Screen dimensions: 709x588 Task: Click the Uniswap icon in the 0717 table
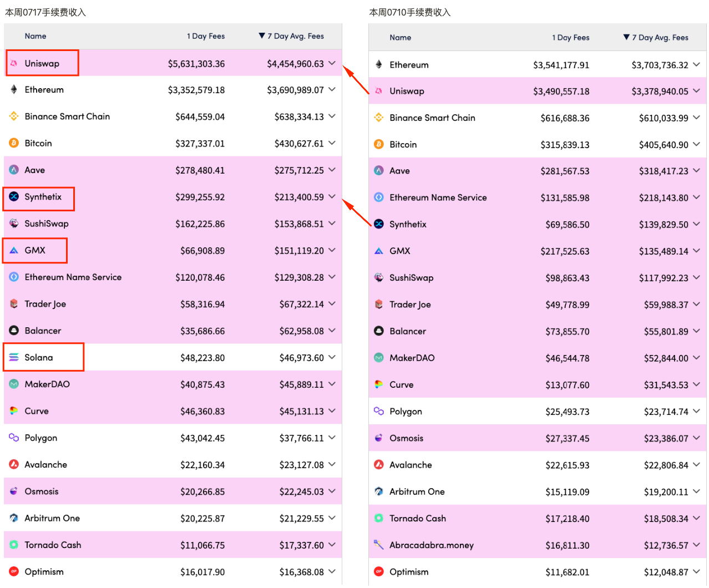coord(14,63)
